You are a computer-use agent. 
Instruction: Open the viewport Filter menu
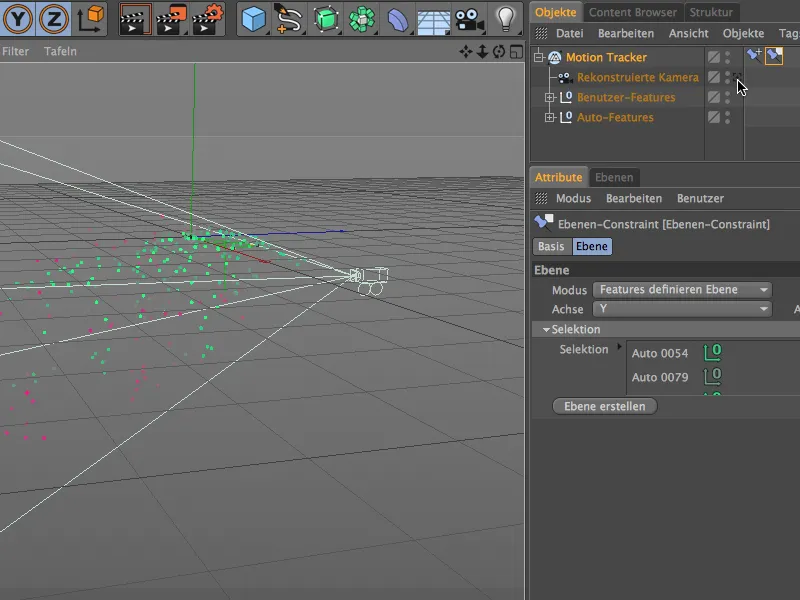pyautogui.click(x=15, y=51)
